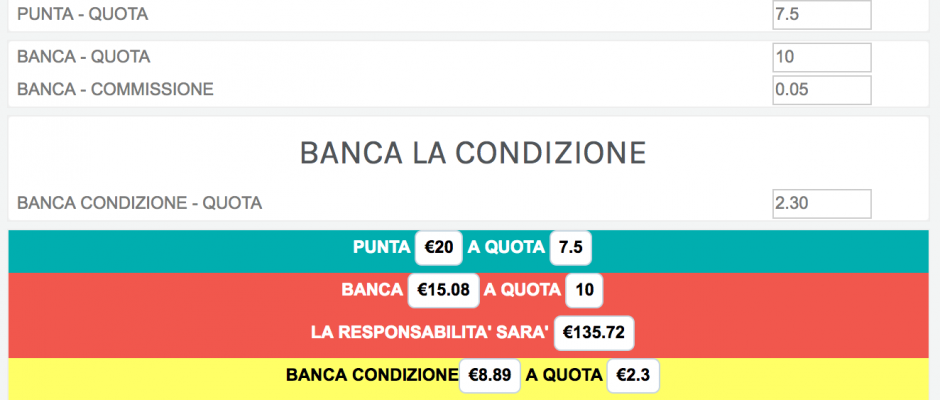Click BANCA CONDIZIONE text in yellow row
The height and width of the screenshot is (400, 940).
[x=371, y=376]
